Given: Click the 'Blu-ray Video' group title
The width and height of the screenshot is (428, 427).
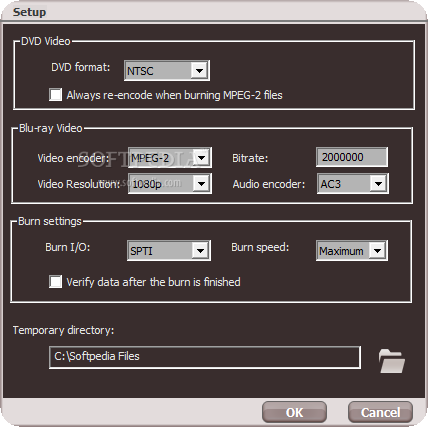Looking at the screenshot, I should point(50,128).
